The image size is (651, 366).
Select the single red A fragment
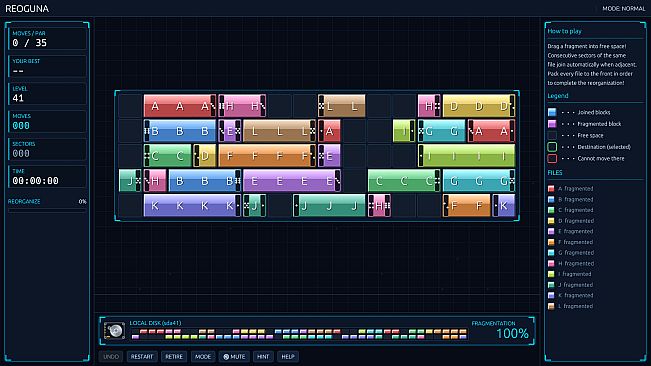(x=329, y=131)
